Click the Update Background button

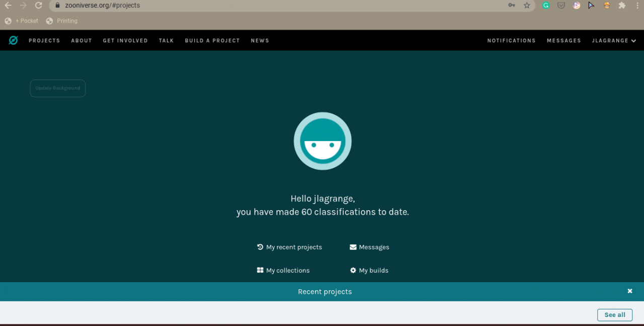[58, 88]
